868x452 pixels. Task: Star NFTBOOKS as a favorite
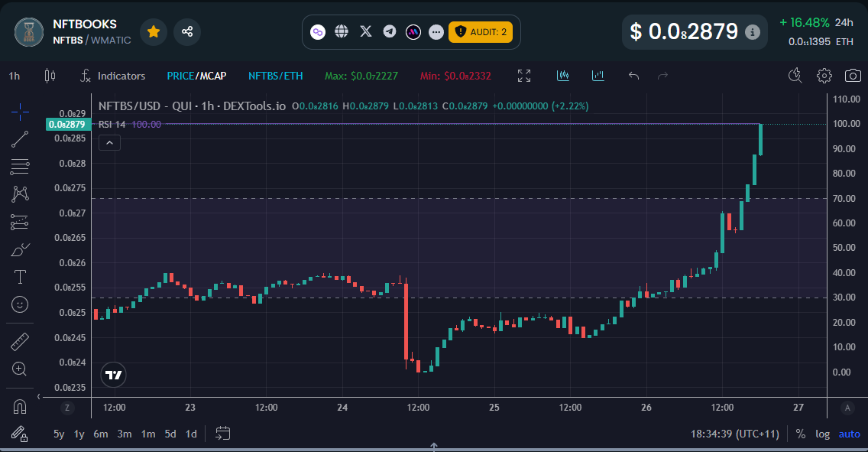pos(153,32)
